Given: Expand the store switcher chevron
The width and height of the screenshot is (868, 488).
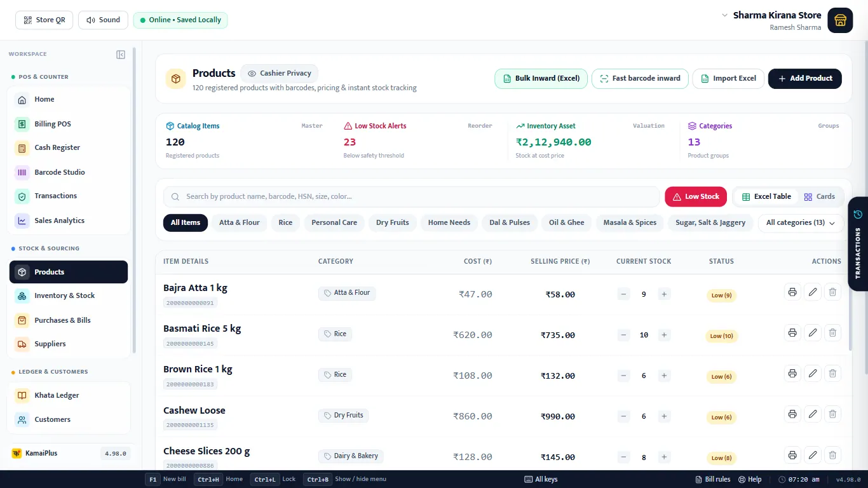Looking at the screenshot, I should pos(724,15).
